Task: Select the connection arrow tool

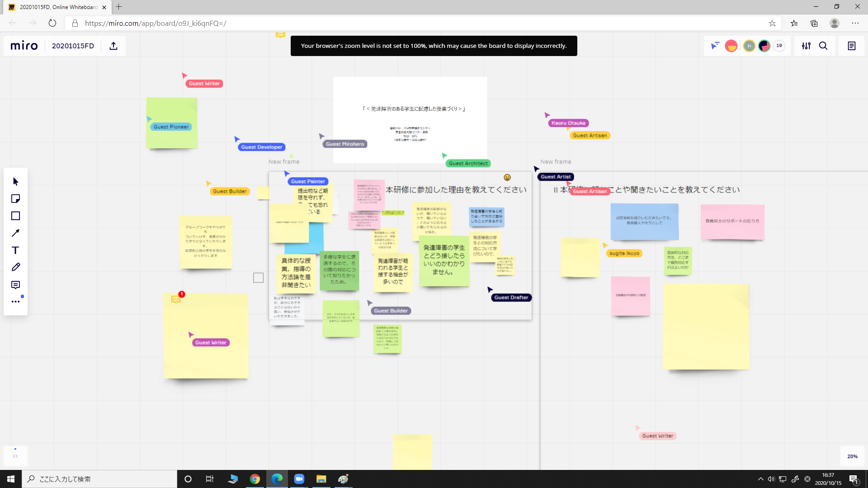Action: pyautogui.click(x=15, y=233)
